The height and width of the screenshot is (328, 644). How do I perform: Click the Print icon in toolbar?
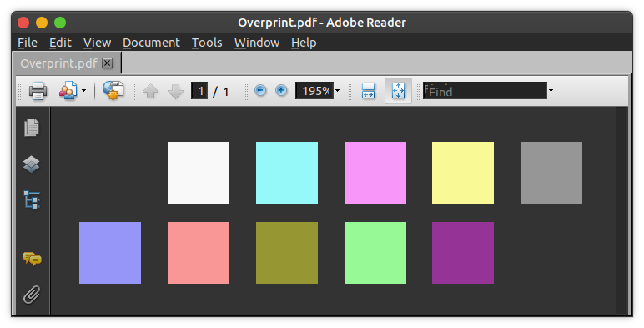[38, 91]
